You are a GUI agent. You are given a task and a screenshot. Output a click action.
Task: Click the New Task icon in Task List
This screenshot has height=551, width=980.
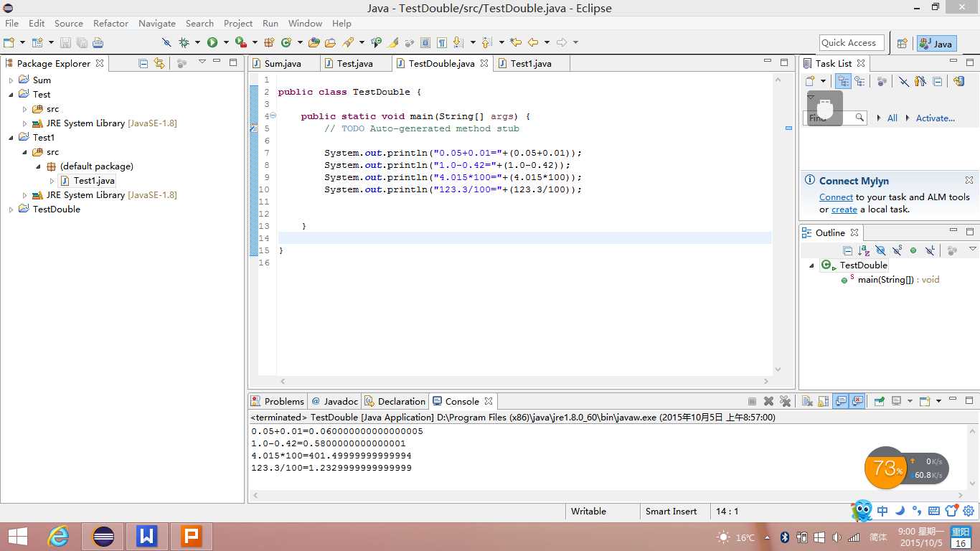[810, 81]
